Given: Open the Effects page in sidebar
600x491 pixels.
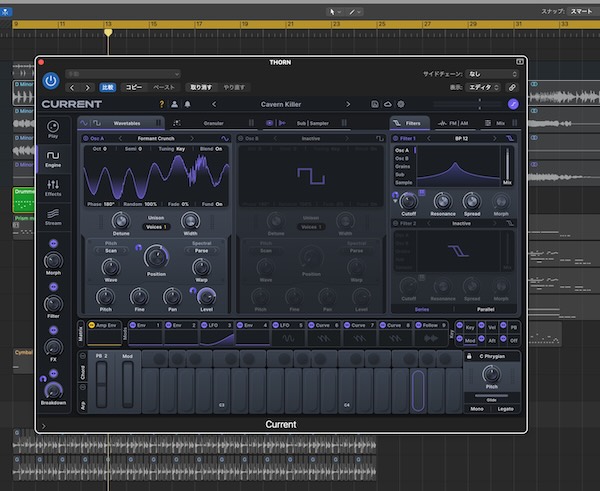Looking at the screenshot, I should [x=53, y=188].
